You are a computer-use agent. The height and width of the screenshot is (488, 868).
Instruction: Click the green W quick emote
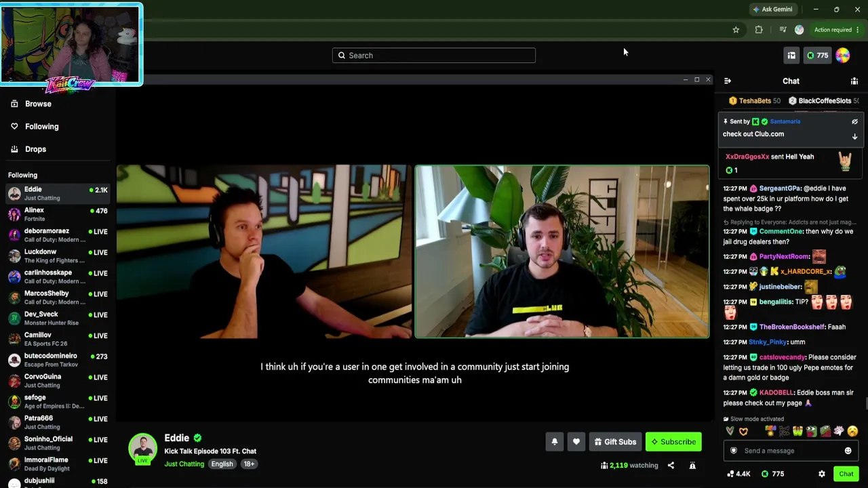point(797,431)
